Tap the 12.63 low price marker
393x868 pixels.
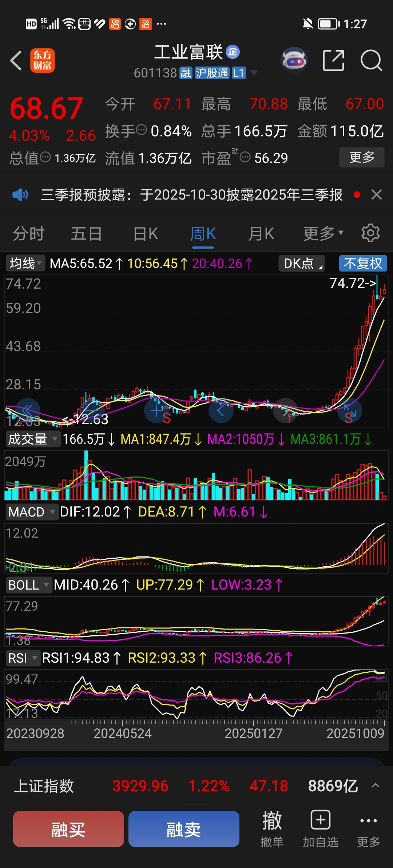[85, 419]
